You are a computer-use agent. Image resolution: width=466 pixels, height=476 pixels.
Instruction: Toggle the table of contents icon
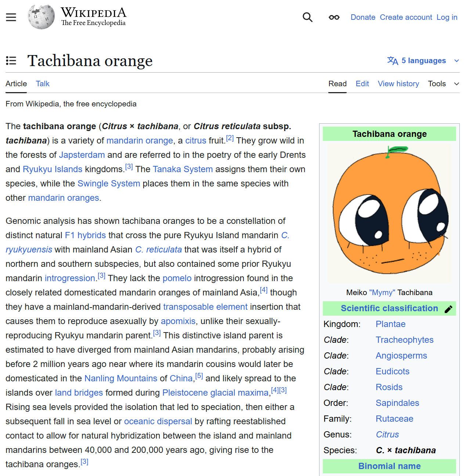point(11,61)
